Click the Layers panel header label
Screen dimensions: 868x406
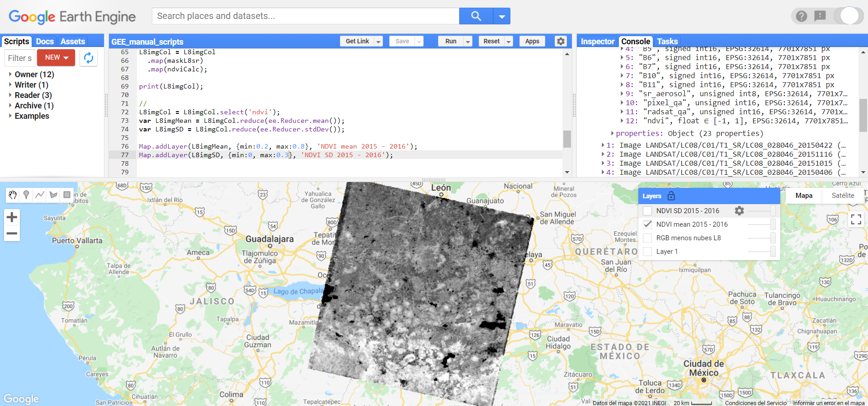652,196
